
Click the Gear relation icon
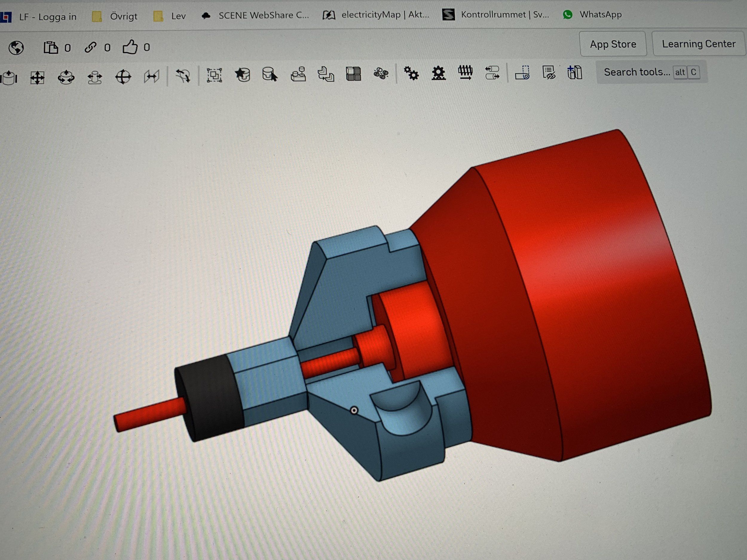pos(411,73)
